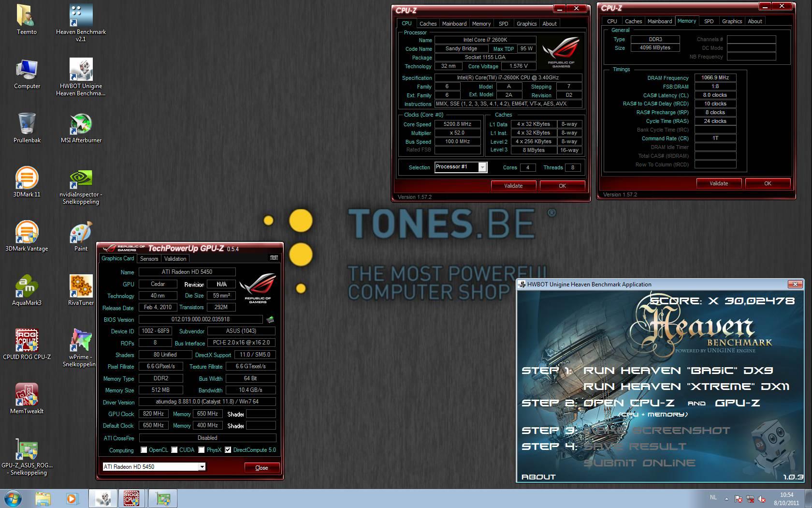Open Paint desktop shortcut
Screen dimensions: 812x508
tap(81, 236)
